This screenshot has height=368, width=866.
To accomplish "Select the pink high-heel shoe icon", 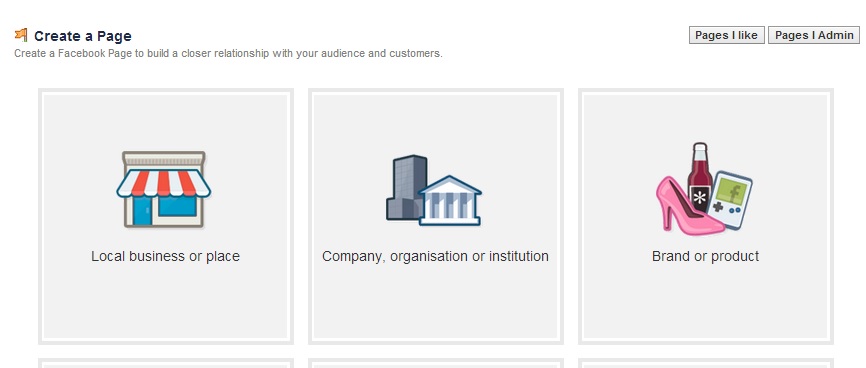I will (688, 206).
